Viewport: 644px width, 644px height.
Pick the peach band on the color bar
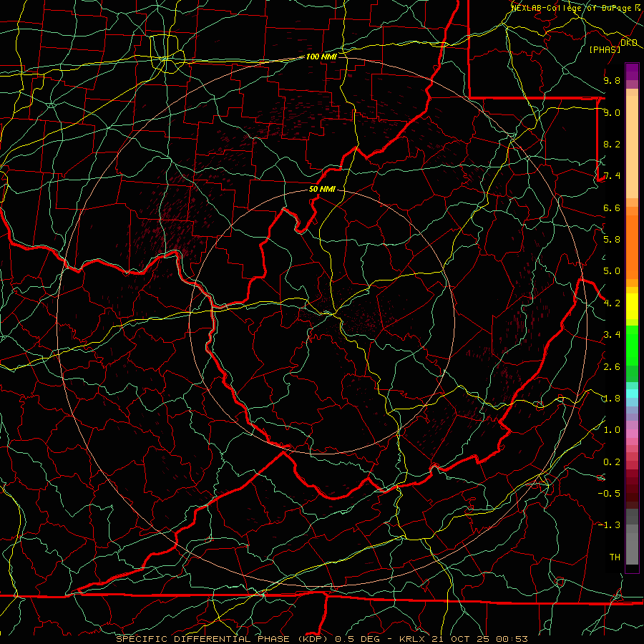point(632,148)
